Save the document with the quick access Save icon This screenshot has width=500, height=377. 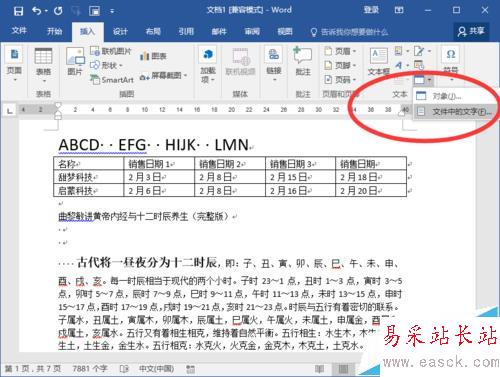18,11
